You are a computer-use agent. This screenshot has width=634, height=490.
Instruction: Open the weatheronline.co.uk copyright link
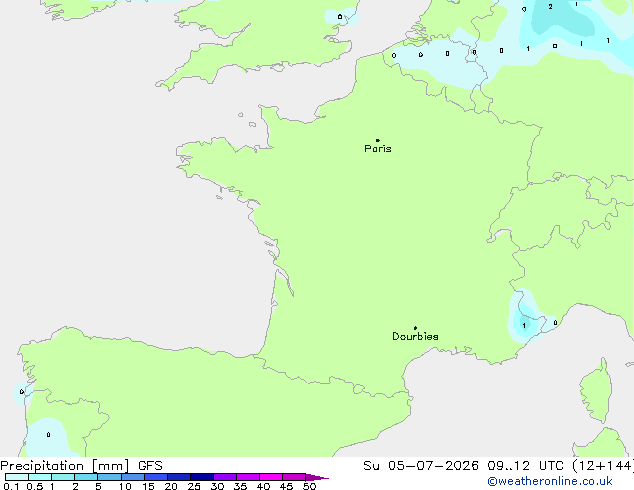550,481
